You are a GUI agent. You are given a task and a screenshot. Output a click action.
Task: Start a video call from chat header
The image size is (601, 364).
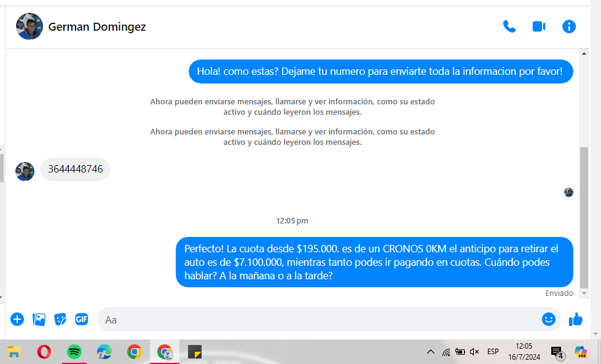(539, 26)
